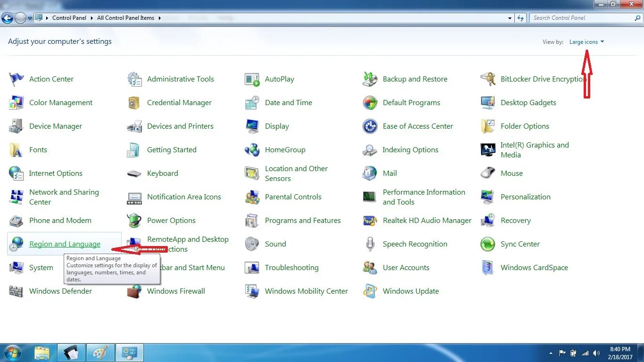The height and width of the screenshot is (362, 644).
Task: Click the User Accounts icon
Action: [370, 268]
